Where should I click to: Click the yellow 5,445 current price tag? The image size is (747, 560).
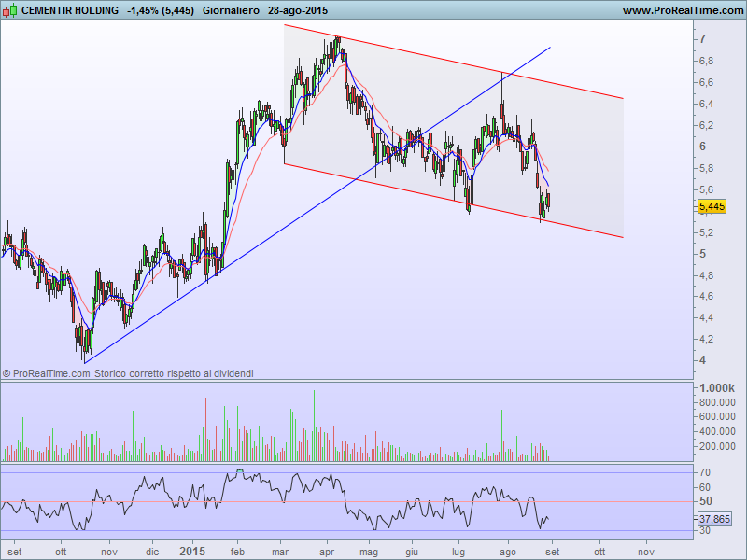tap(712, 206)
